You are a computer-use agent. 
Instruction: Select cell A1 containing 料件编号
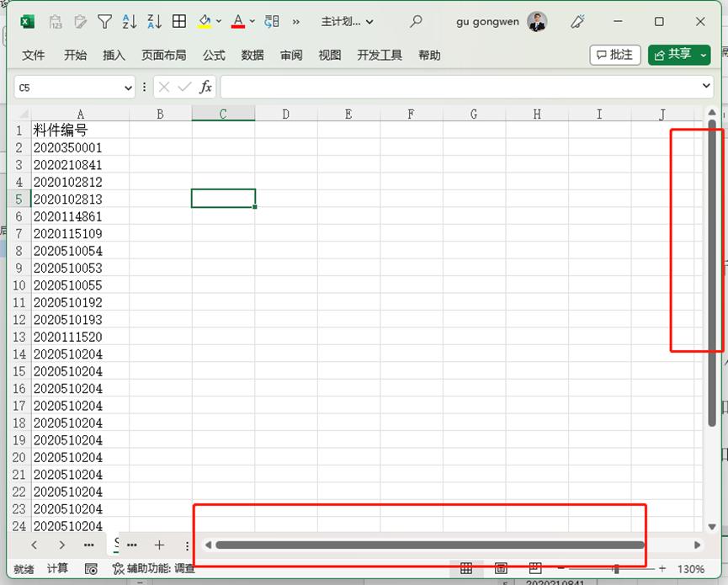click(79, 130)
